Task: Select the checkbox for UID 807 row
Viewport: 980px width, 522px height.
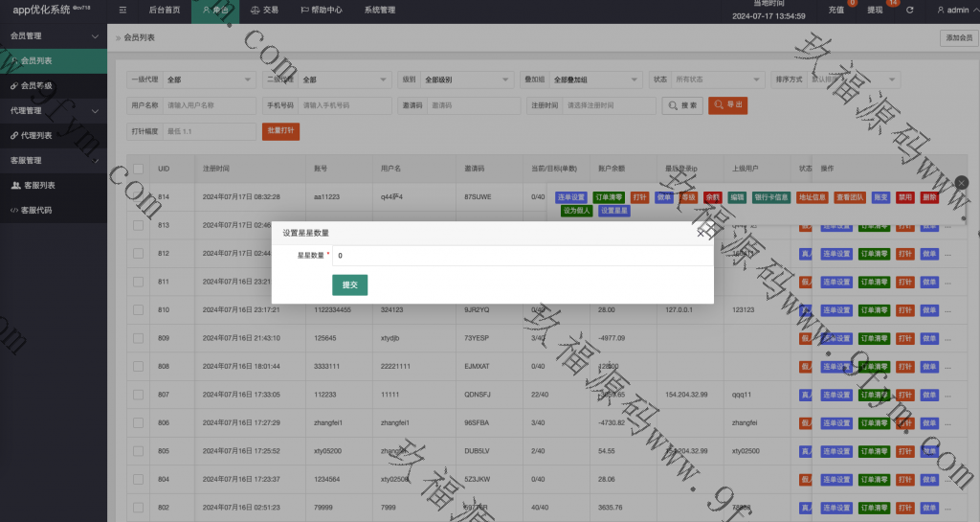Action: coord(138,395)
